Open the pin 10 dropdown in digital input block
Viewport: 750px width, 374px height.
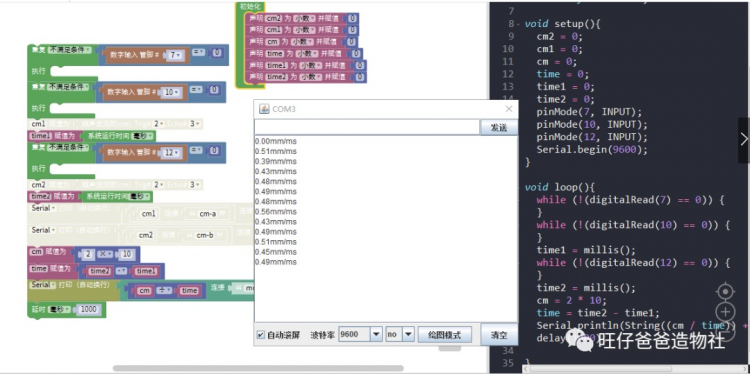tap(171, 92)
